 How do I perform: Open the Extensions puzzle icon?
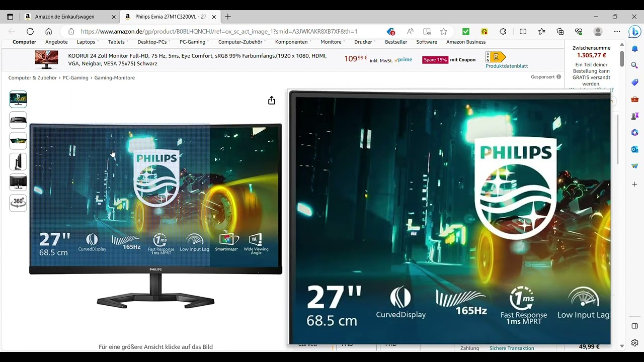(503, 31)
